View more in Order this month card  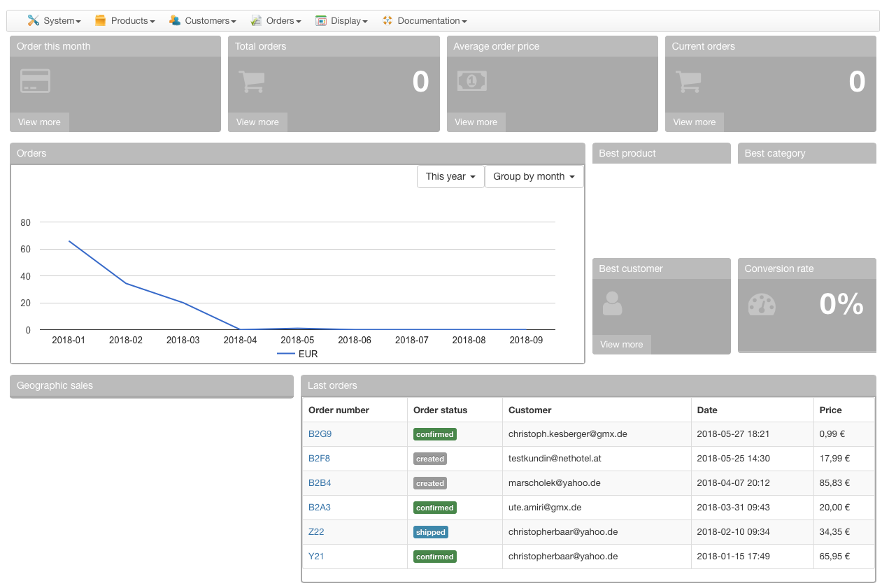tap(39, 122)
